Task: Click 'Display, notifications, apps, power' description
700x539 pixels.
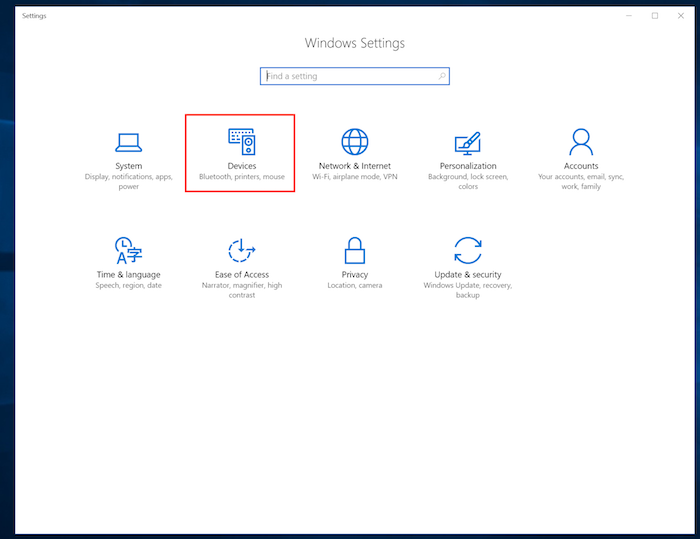Action: (129, 182)
